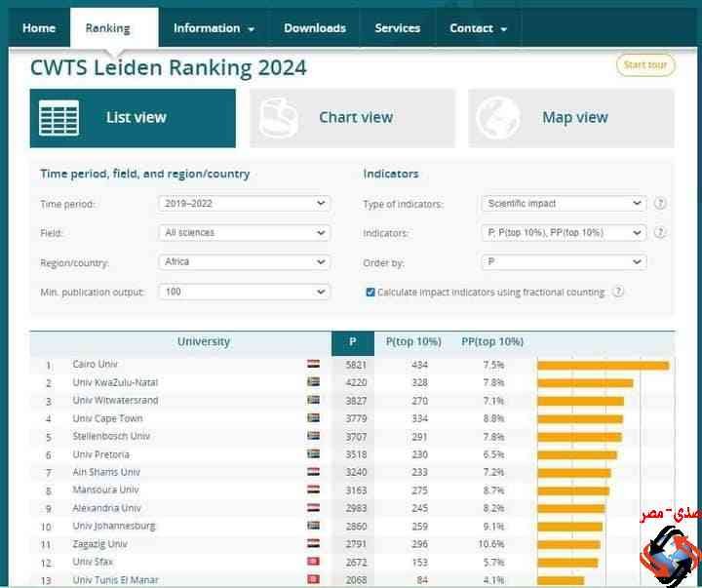Click Zagazig Univ's 10.6% value

(x=491, y=544)
